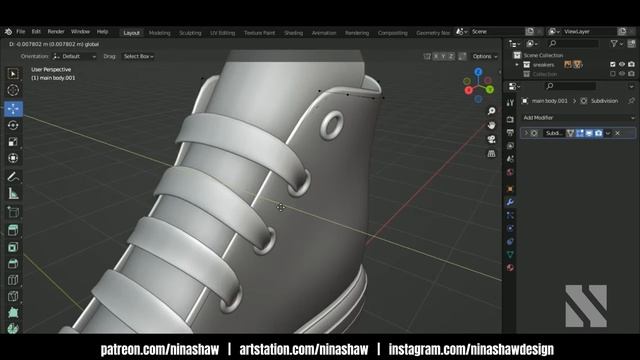Image resolution: width=640 pixels, height=360 pixels.
Task: Toggle the Collection render camera icon
Action: (631, 74)
